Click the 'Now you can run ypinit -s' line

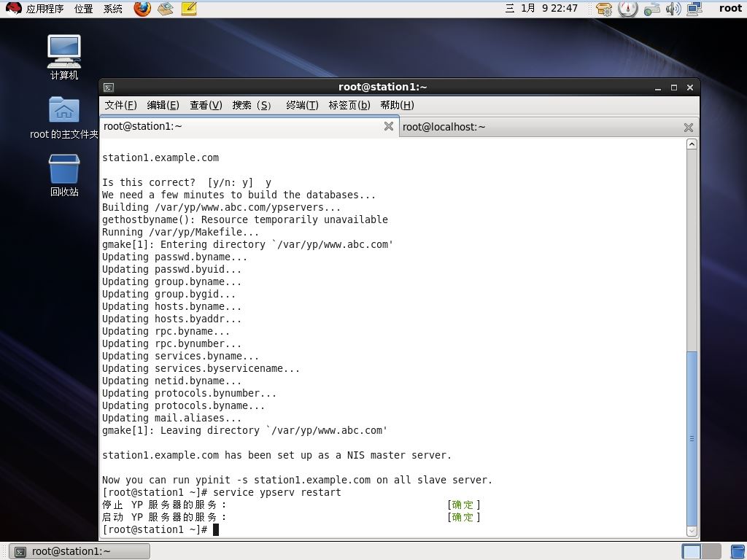click(x=298, y=480)
